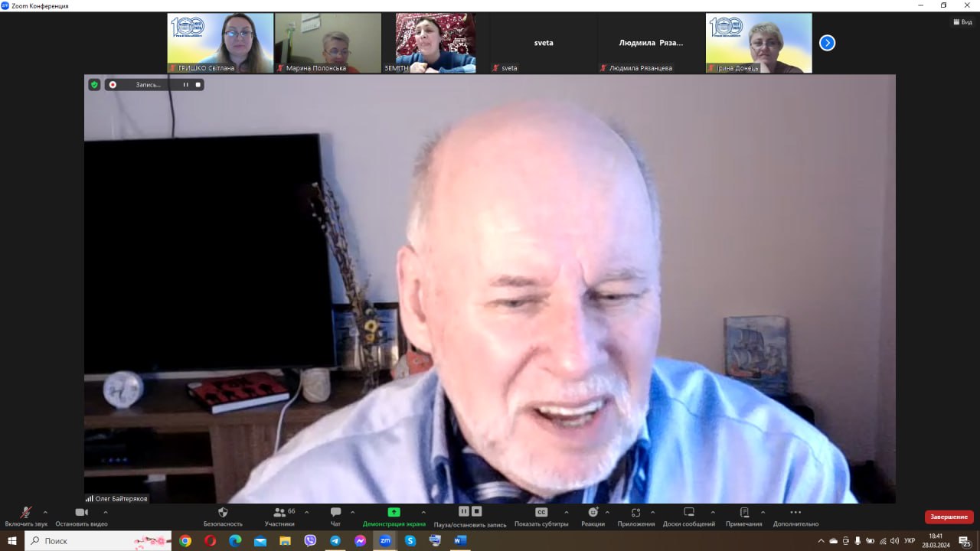Open the Apps (Приложения) icon
The image size is (980, 551).
click(635, 513)
